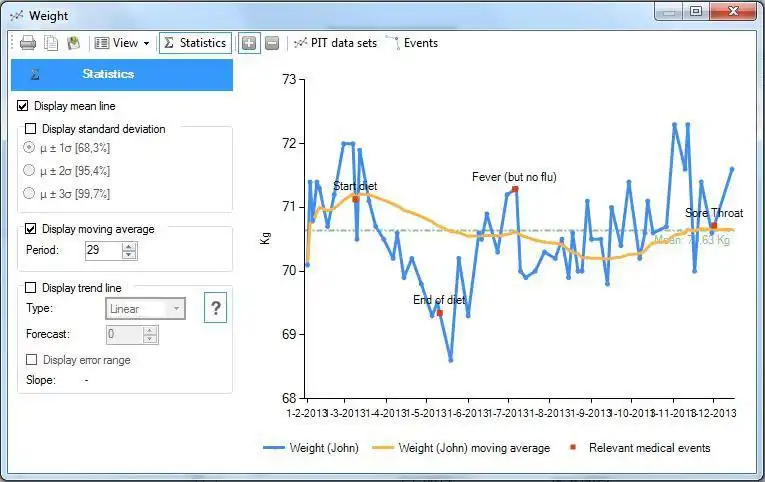Enable Display trend line checkbox

tap(30, 288)
